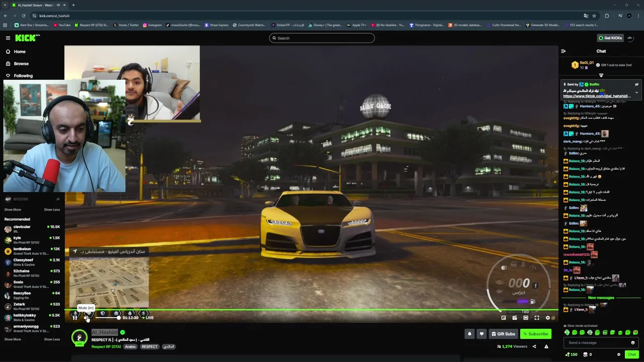Open Home in the sidebar
This screenshot has height=362, width=644.
20,52
